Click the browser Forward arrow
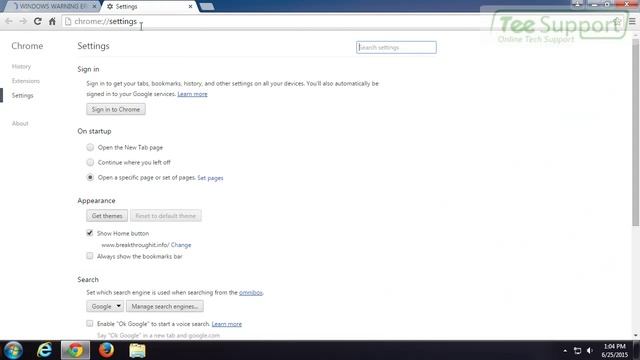640x360 pixels. click(x=23, y=21)
